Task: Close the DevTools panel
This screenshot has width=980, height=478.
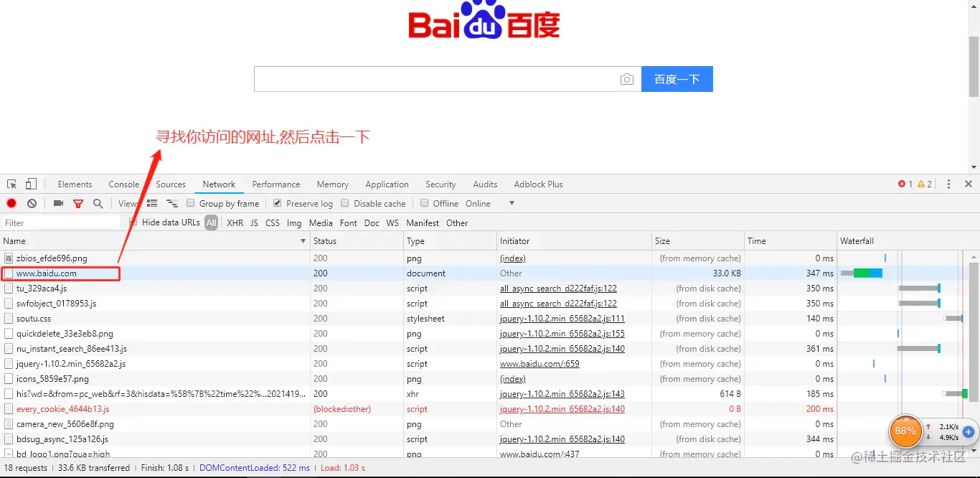Action: pos(969,184)
